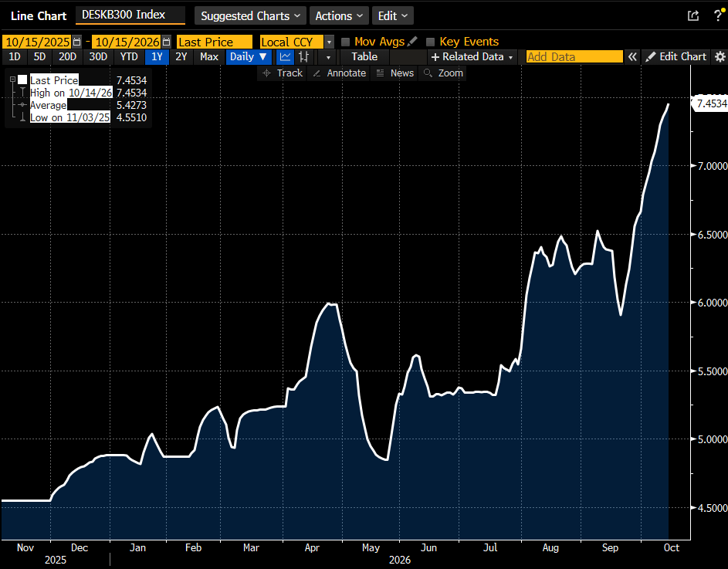Collapse the Last Price legend tree
The image size is (728, 569).
coord(12,80)
